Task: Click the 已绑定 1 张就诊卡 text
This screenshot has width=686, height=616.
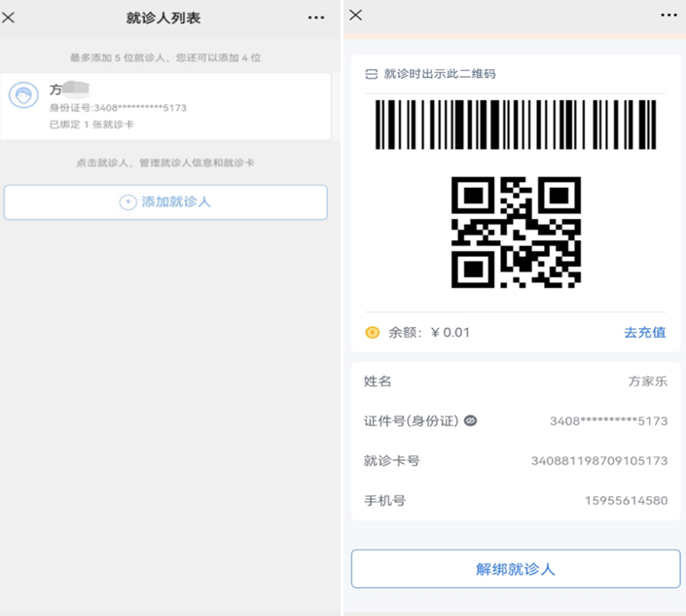Action: 91,125
